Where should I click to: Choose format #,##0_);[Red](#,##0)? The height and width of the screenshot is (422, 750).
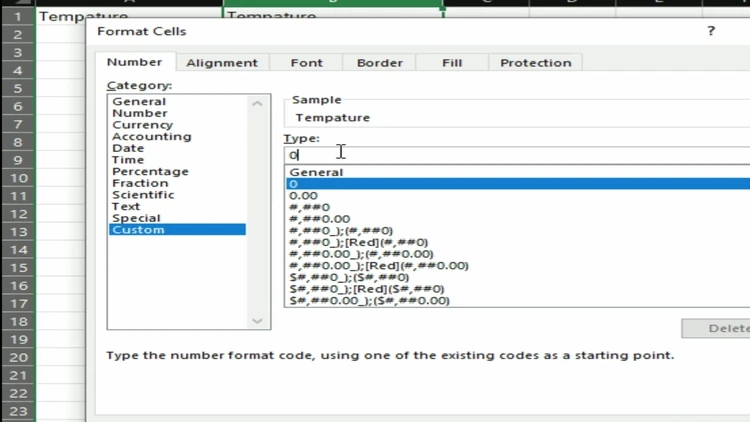(518, 242)
